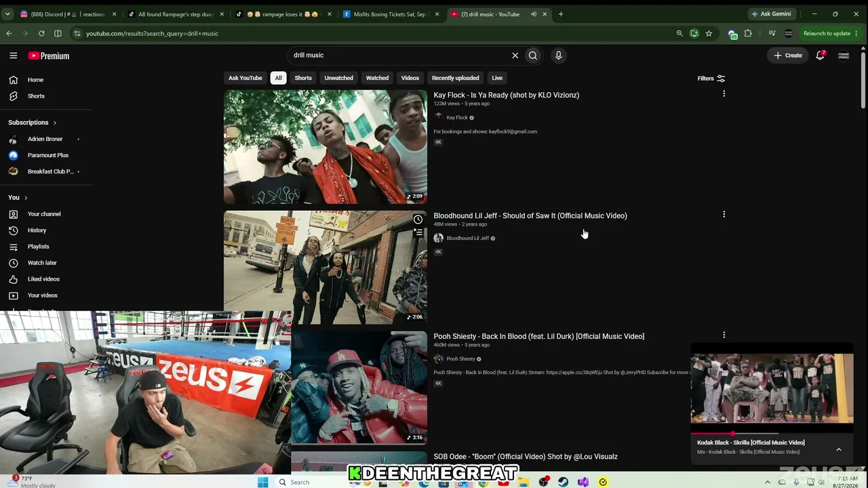This screenshot has height=488, width=868.
Task: Open Pooh Shiesty Back In Blood title
Action: (539, 337)
